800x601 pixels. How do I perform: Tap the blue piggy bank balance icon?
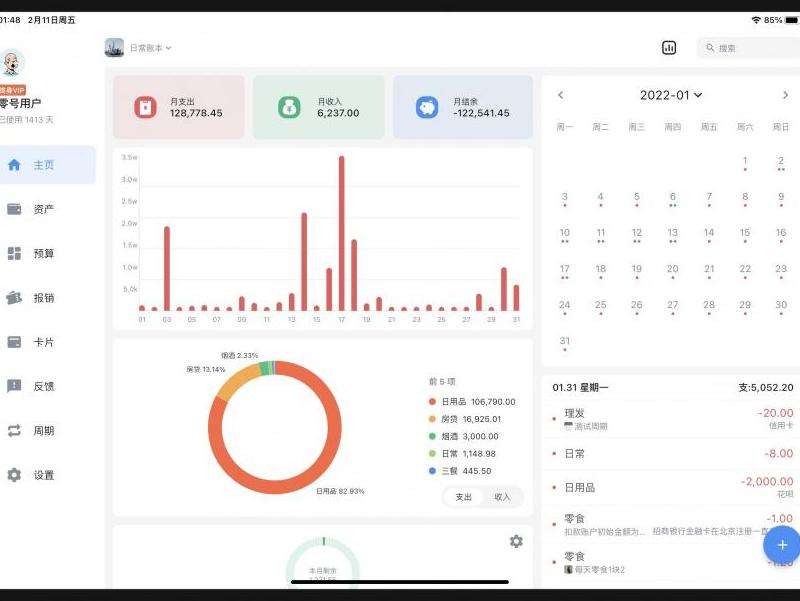click(x=427, y=108)
